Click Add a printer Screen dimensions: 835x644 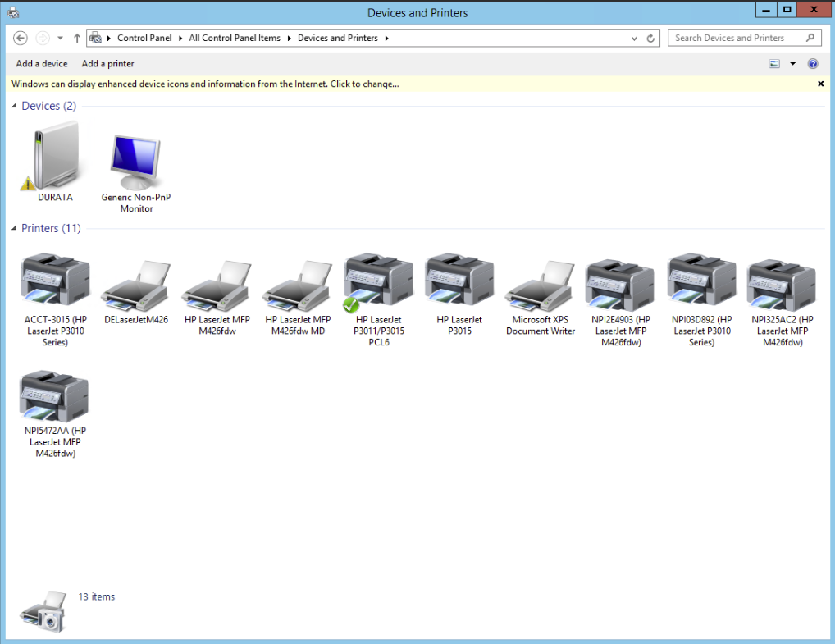pos(107,64)
